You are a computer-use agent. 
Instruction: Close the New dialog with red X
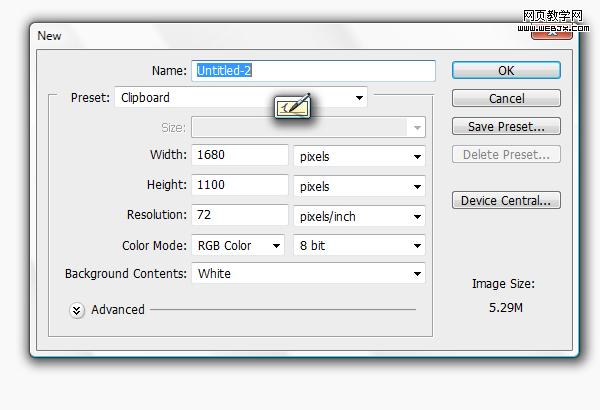tap(551, 34)
